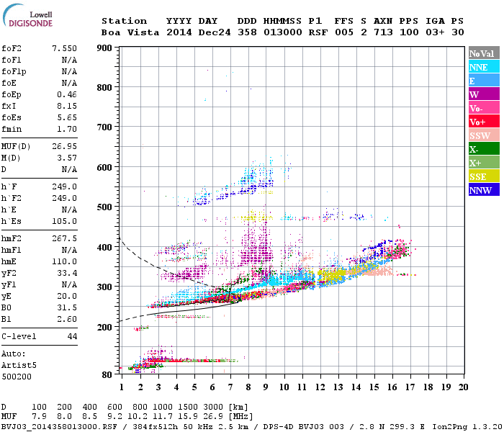The width and height of the screenshot is (504, 432).
Task: Click the 03+ IGA header value
Action: [x=435, y=32]
